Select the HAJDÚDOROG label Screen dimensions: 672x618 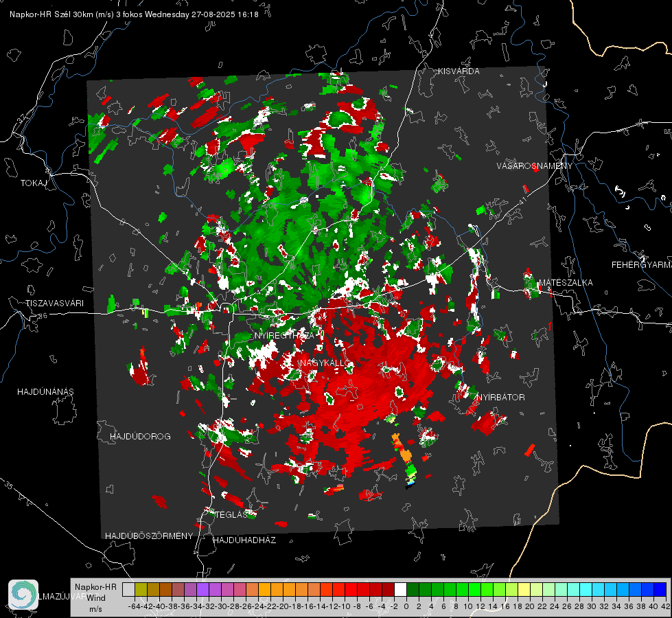pyautogui.click(x=140, y=436)
